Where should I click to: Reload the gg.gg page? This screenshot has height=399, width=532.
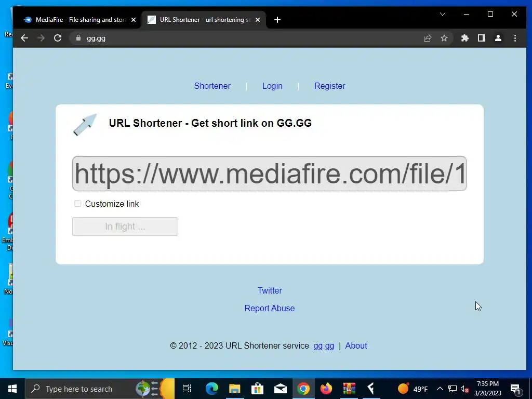tap(58, 38)
